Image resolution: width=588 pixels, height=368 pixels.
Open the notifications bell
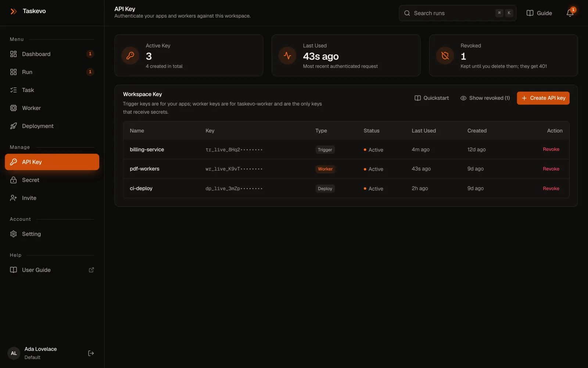coord(570,13)
